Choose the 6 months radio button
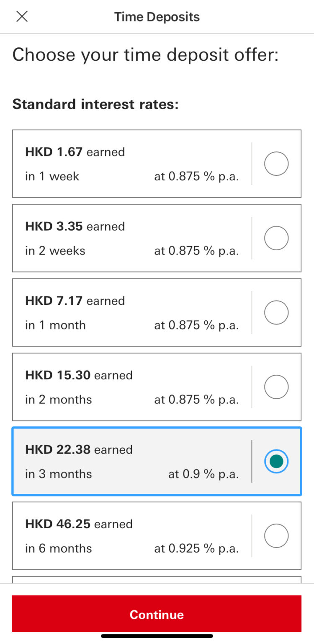The image size is (314, 644). 276,536
